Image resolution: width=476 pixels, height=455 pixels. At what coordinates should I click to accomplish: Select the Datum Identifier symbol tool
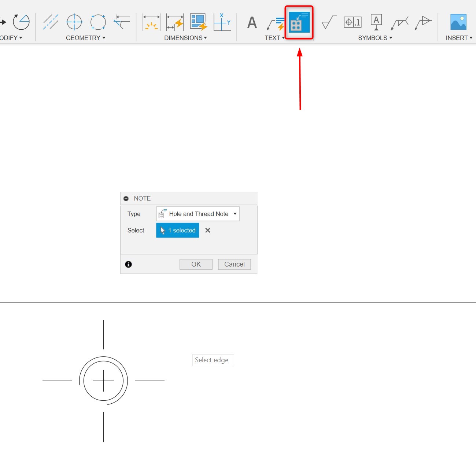coord(376,22)
